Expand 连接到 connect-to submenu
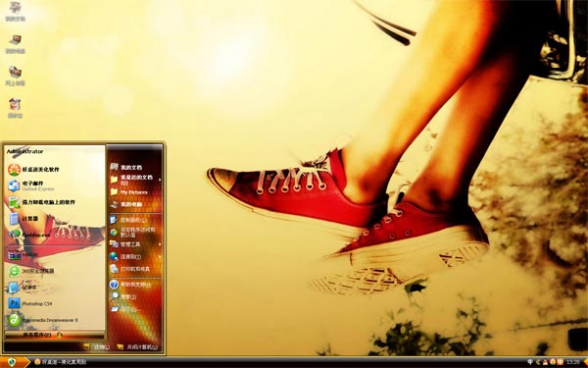Image resolution: width=588 pixels, height=368 pixels. pyautogui.click(x=135, y=256)
